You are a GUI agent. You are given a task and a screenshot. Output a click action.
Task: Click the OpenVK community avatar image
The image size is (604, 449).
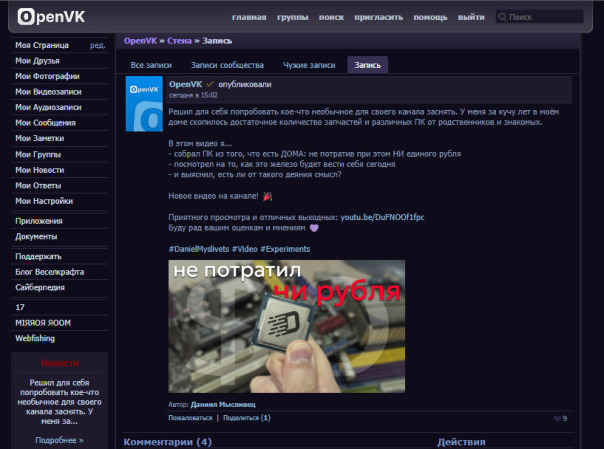(x=144, y=105)
